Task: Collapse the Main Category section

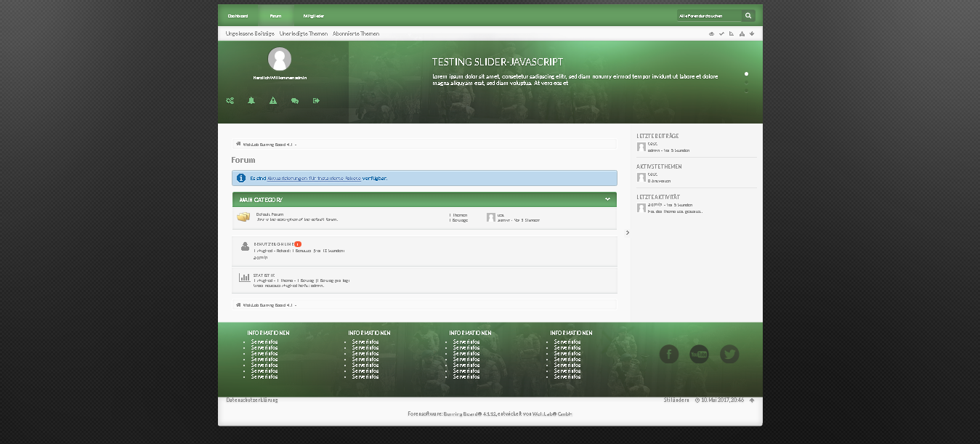Action: pos(607,199)
